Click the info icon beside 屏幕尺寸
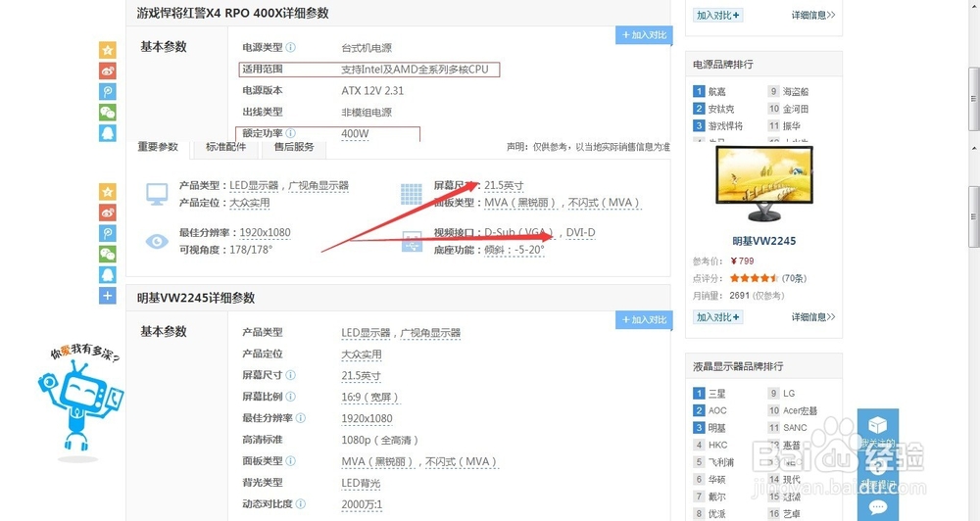980x521 pixels. point(291,375)
